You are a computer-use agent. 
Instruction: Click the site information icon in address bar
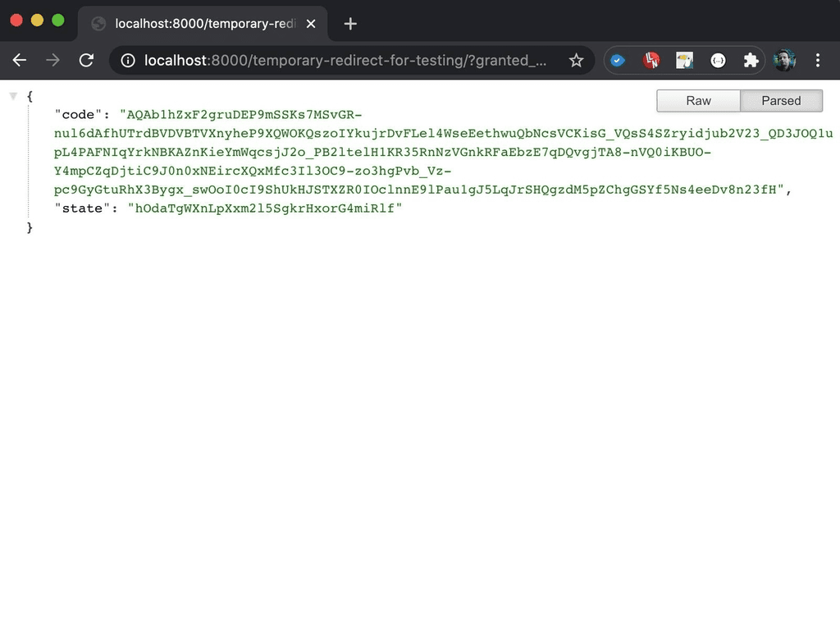[x=127, y=60]
